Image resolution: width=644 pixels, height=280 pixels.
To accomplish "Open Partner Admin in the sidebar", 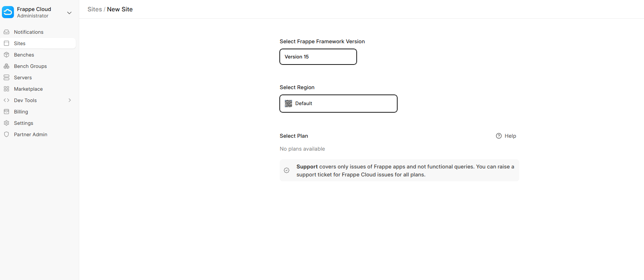I will 38,134.
